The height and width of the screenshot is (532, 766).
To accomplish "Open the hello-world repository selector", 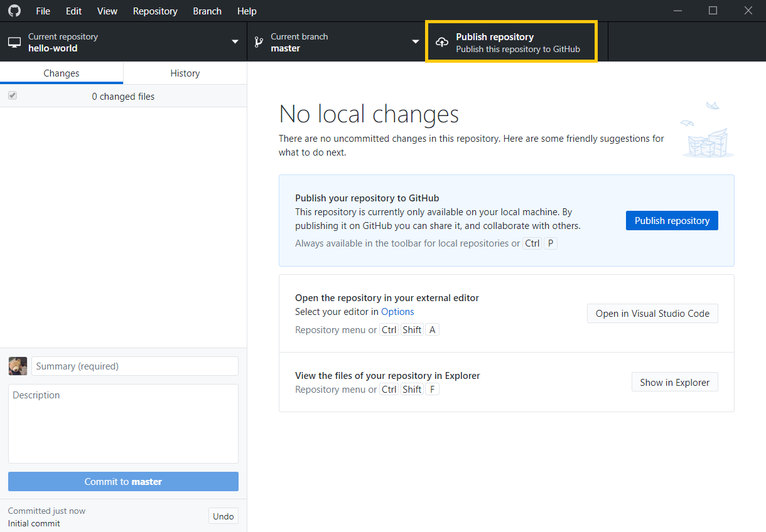I will click(x=124, y=42).
